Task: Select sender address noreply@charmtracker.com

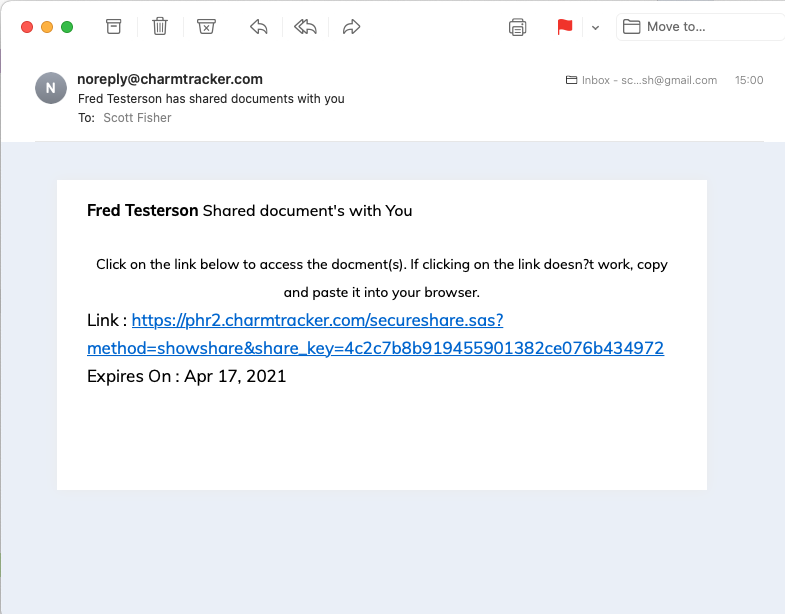Action: point(169,80)
